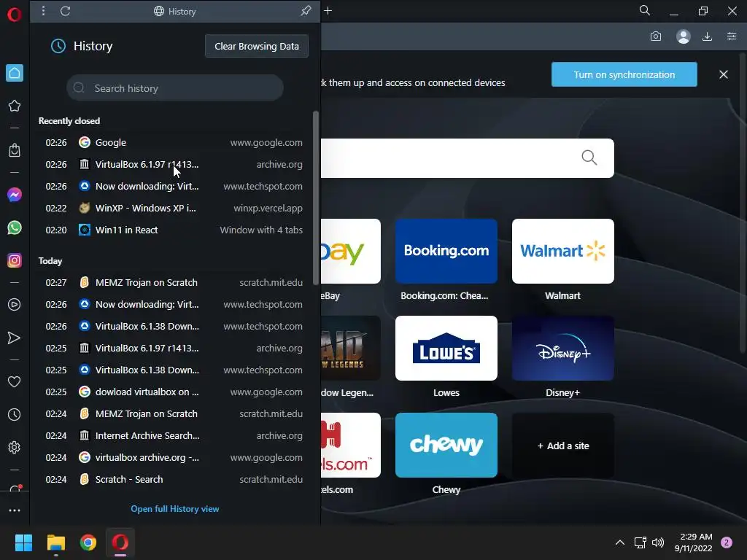This screenshot has width=747, height=560.
Task: Open History panel options kebab menu
Action: [43, 10]
